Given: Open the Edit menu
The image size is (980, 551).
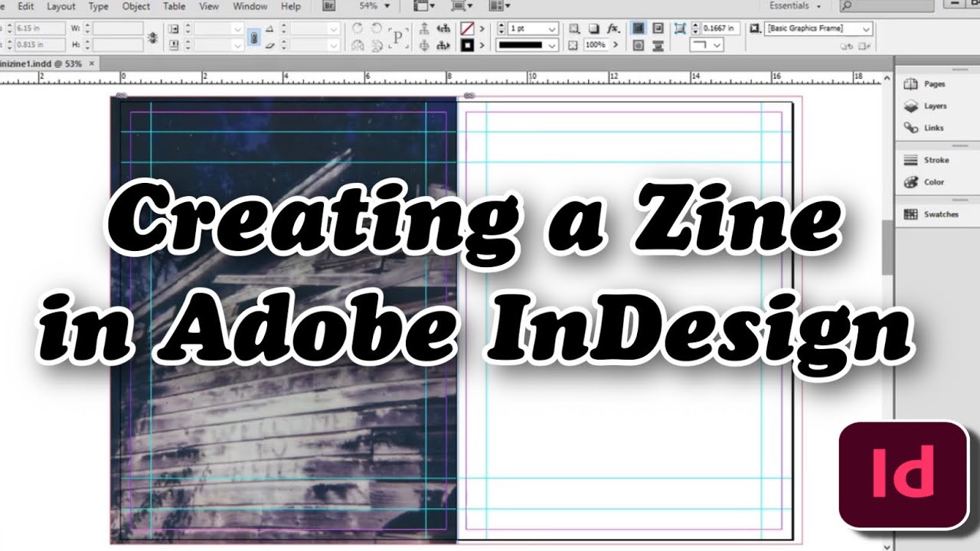Looking at the screenshot, I should 25,6.
